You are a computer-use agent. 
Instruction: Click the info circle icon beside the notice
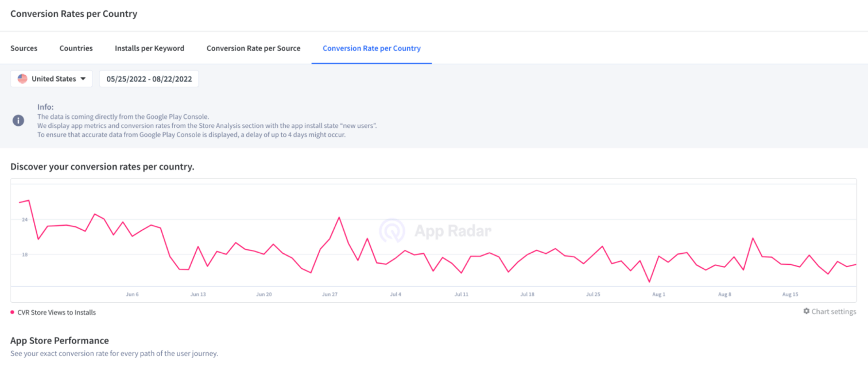pos(18,121)
